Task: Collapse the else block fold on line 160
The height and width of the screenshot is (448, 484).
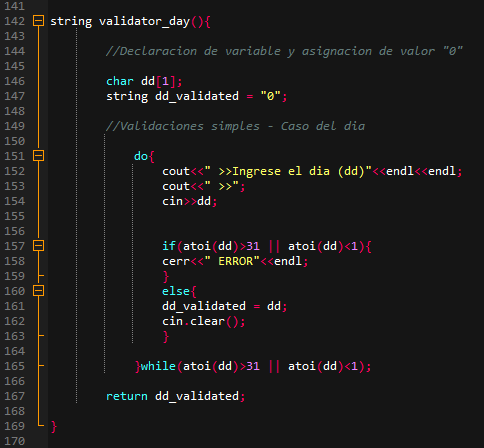Action: [38, 291]
